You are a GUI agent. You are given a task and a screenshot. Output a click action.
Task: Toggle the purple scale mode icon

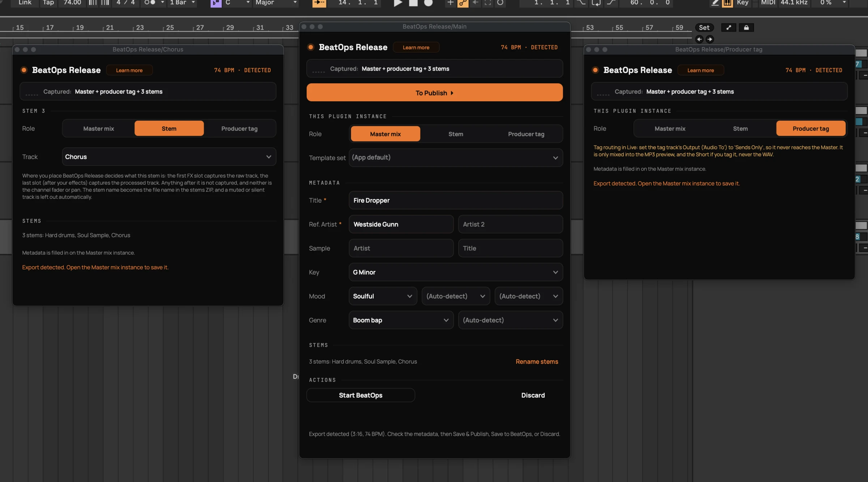click(x=216, y=3)
